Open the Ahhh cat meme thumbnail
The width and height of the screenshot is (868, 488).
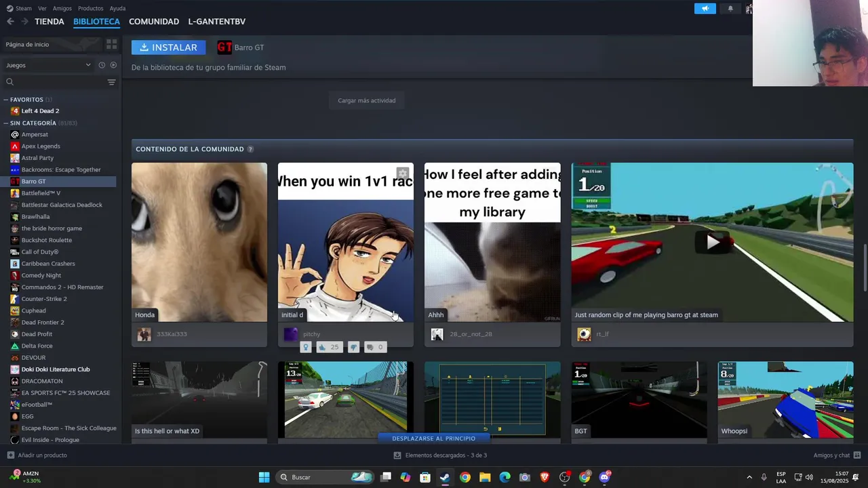point(492,242)
